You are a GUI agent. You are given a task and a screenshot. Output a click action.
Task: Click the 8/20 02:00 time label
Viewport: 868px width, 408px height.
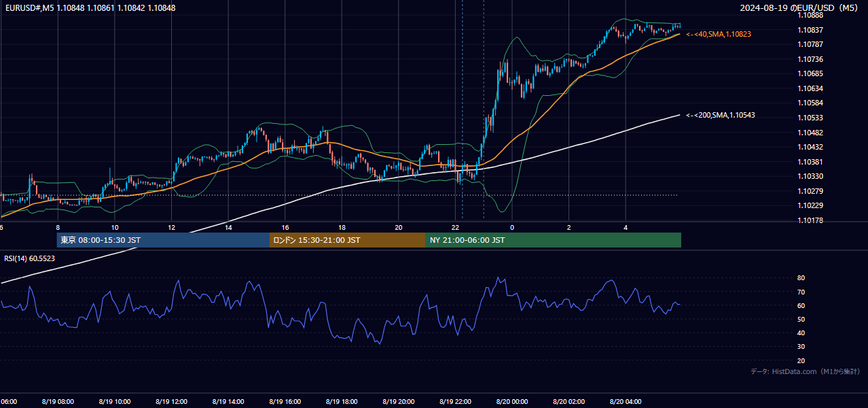pos(568,402)
